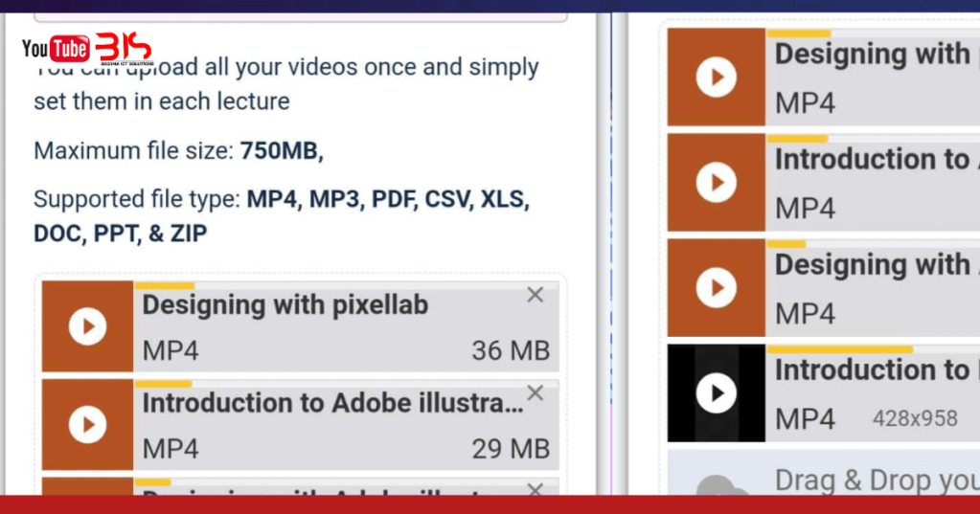The image size is (980, 514).
Task: Play the video with the black thumbnail
Action: tap(717, 392)
